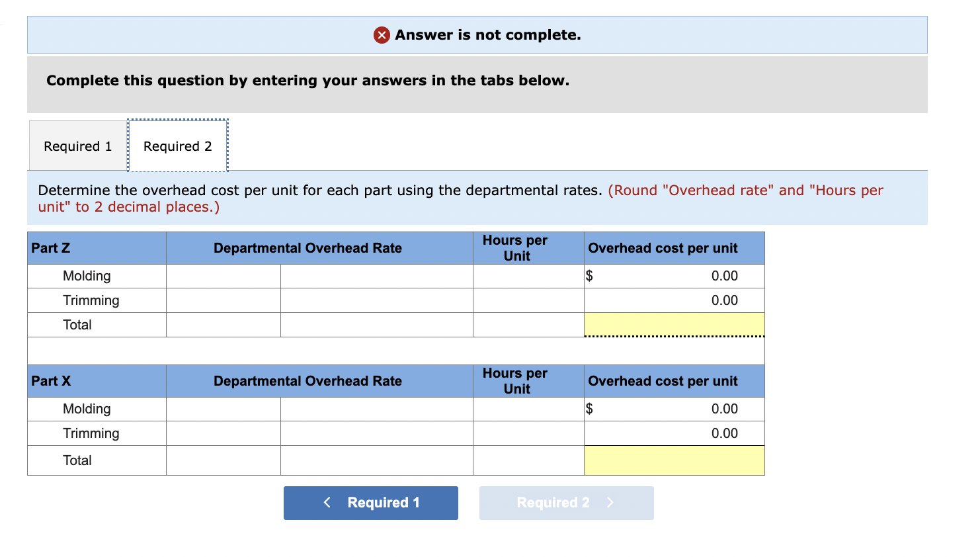The height and width of the screenshot is (557, 980).
Task: Click Part Z Molding hours per unit field
Action: point(528,277)
